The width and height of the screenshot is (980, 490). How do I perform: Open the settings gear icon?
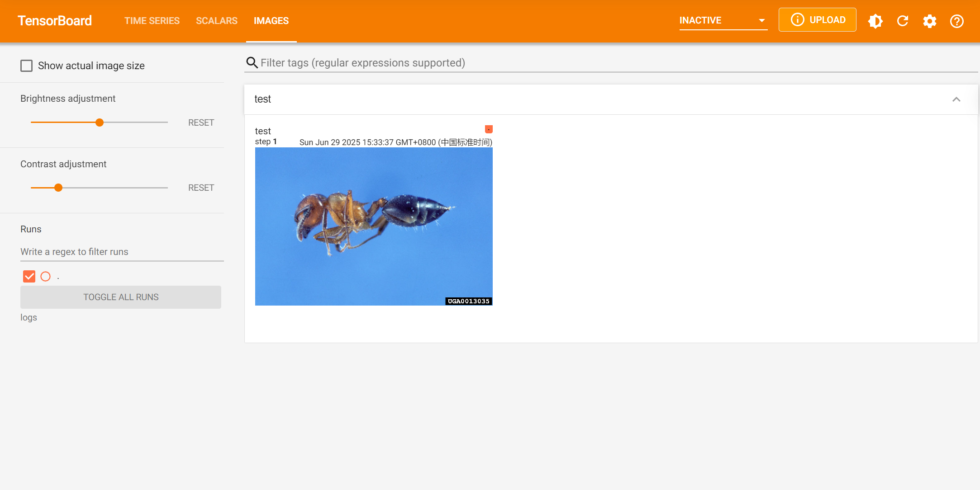point(930,21)
